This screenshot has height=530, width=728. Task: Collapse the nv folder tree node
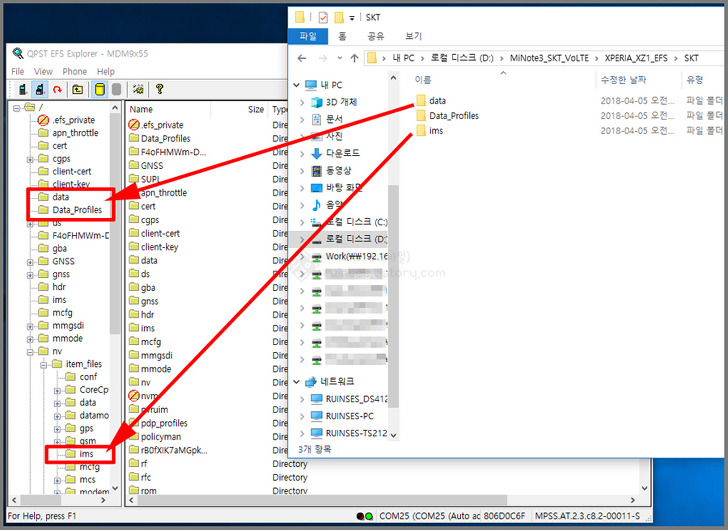30,351
